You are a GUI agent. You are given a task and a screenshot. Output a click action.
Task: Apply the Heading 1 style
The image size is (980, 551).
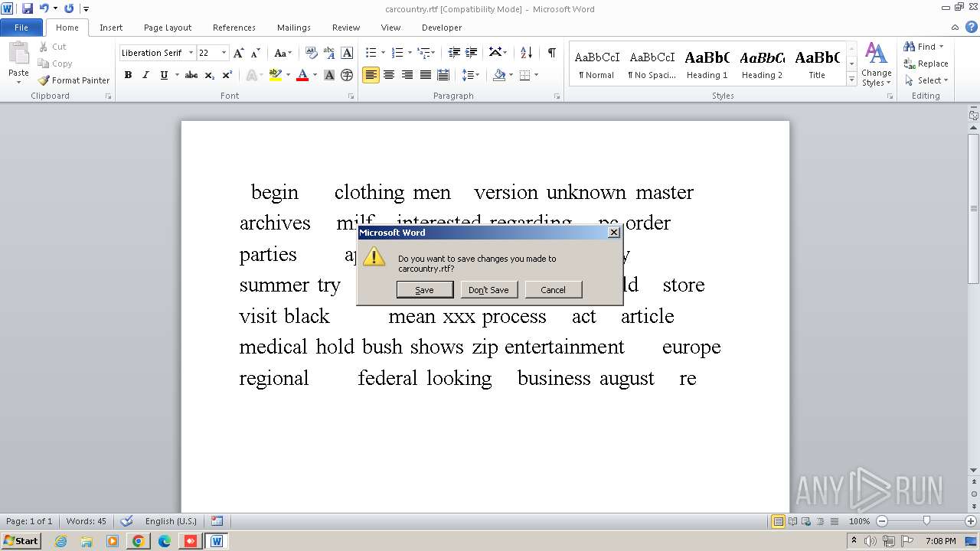pyautogui.click(x=707, y=64)
